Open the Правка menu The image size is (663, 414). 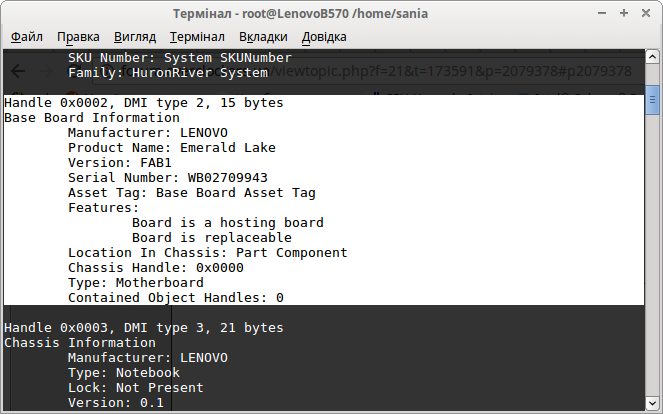point(78,37)
